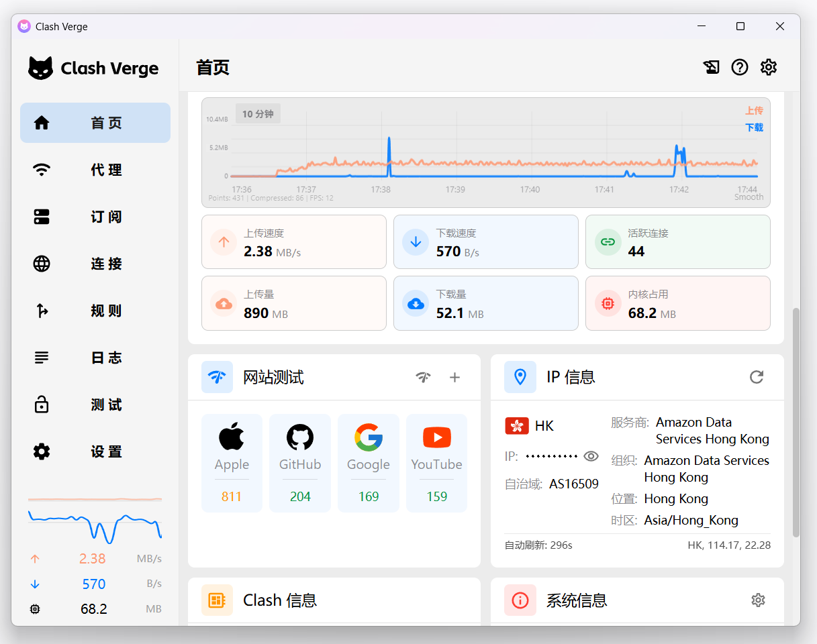Open the 日志 logs page icon
Image resolution: width=817 pixels, height=644 pixels.
[41, 358]
